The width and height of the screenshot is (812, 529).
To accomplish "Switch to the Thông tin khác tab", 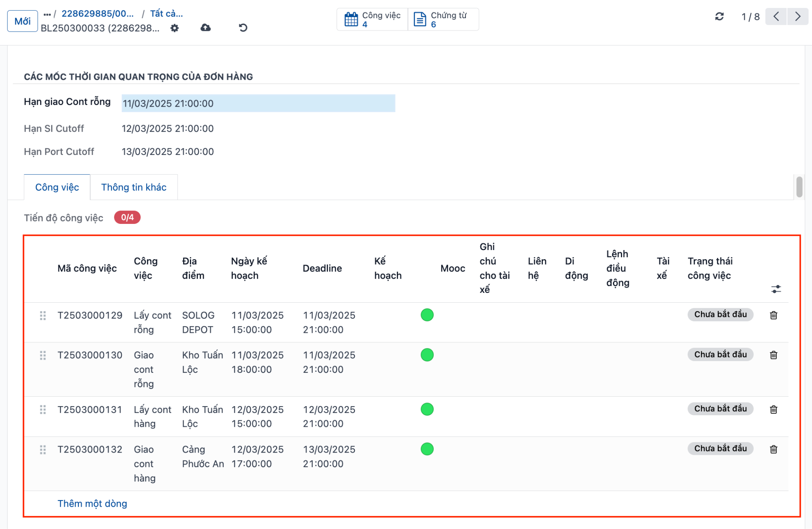I will (134, 187).
